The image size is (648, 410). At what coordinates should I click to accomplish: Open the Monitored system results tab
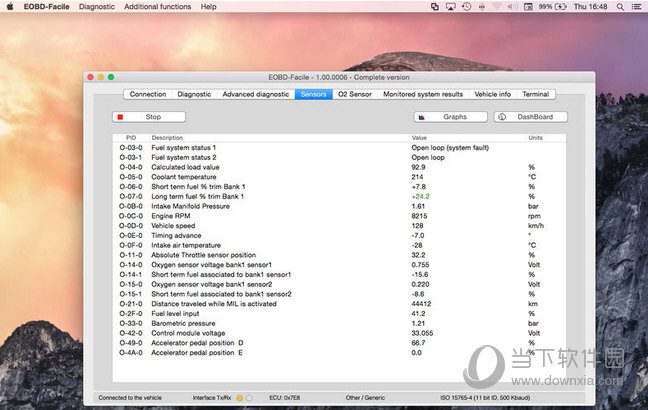tap(423, 94)
